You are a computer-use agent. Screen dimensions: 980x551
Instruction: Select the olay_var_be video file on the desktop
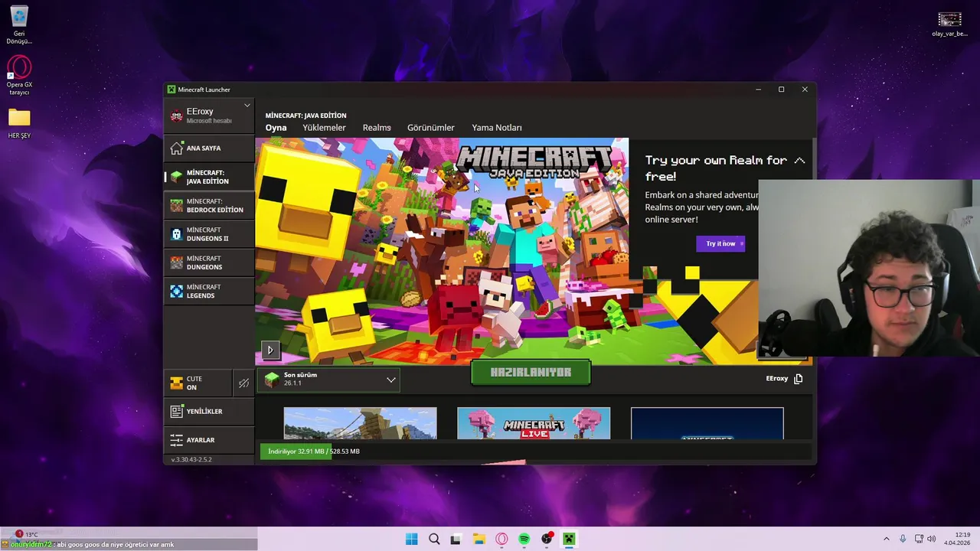(x=949, y=23)
